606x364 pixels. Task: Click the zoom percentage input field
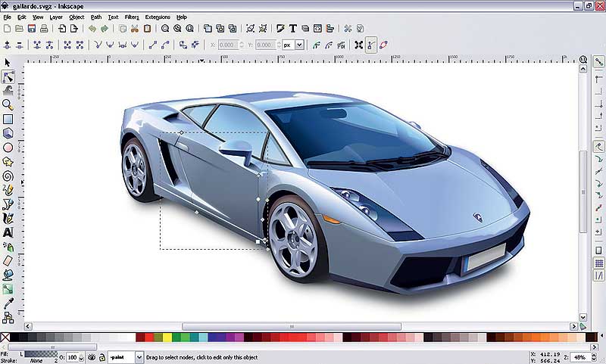click(580, 358)
